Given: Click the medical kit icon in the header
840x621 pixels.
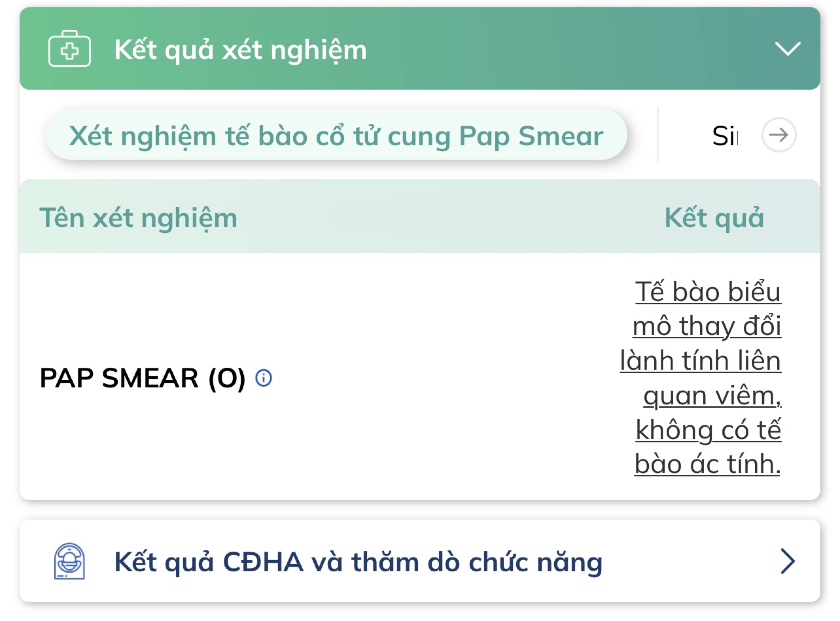Looking at the screenshot, I should point(70,49).
